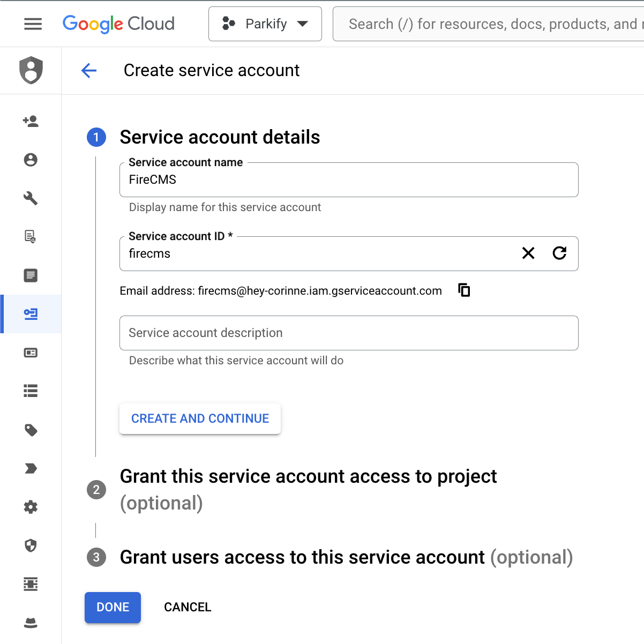
Task: Open the Service Accounts sidebar icon
Action: coord(31,313)
